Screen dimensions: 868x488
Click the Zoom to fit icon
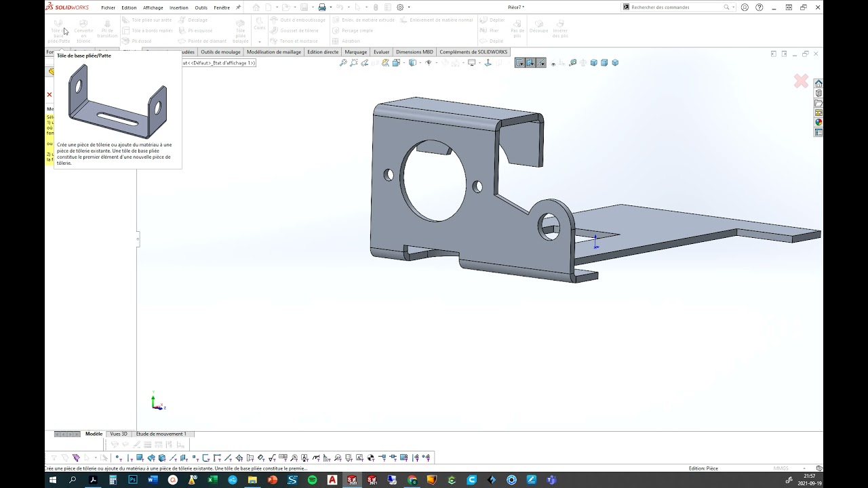[343, 62]
